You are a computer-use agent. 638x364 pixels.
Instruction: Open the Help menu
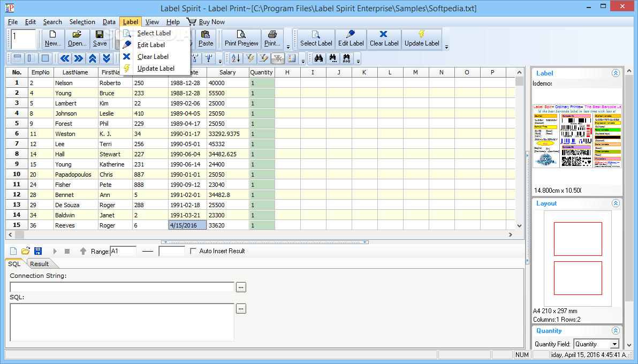(173, 22)
